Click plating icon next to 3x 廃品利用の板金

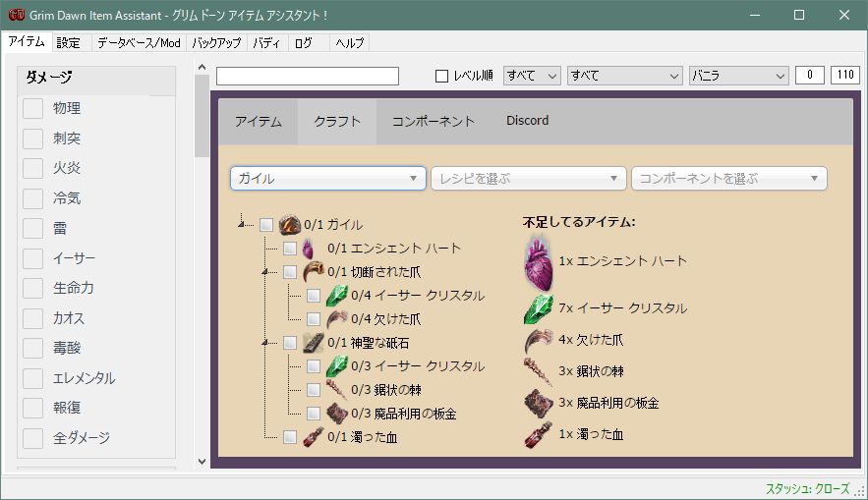coord(539,403)
